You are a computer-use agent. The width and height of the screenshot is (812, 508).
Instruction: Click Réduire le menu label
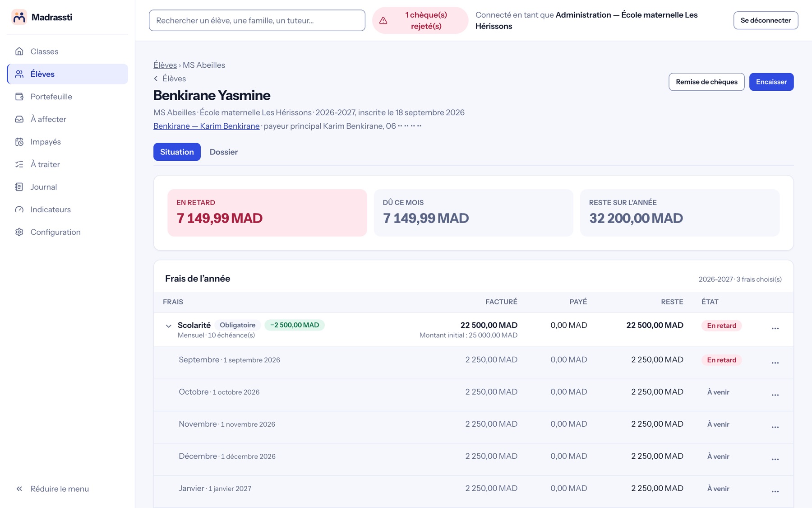click(x=60, y=489)
